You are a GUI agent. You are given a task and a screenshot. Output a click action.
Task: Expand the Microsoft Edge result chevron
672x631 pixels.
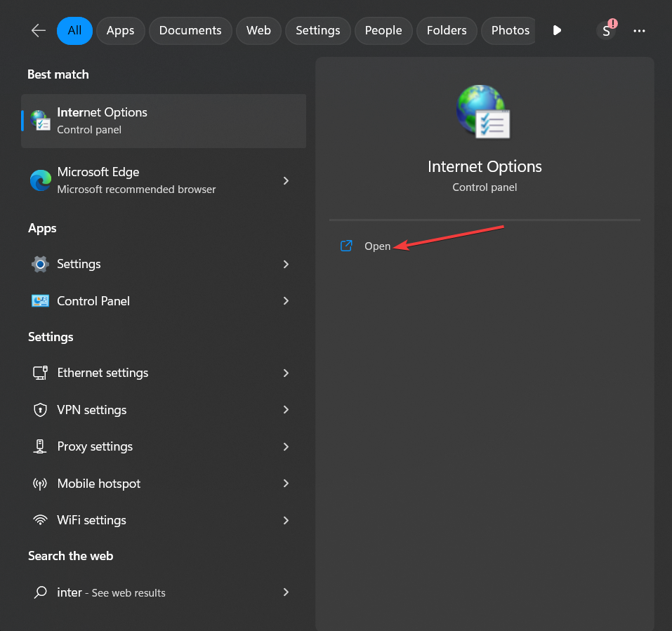(286, 180)
